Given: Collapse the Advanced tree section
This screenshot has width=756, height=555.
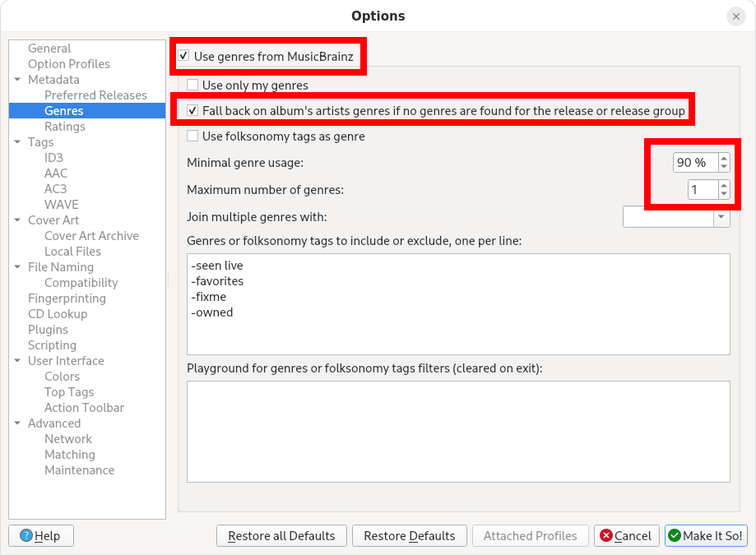Looking at the screenshot, I should pos(18,423).
